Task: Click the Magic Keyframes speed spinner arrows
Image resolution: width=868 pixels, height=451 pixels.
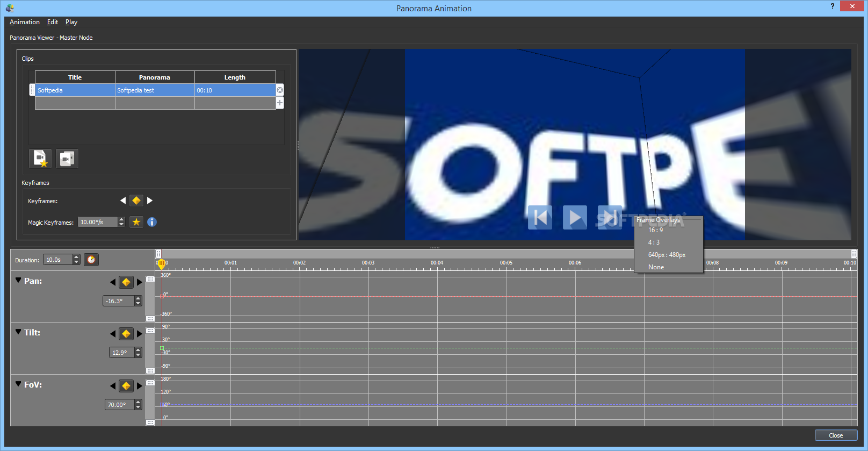Action: 121,222
